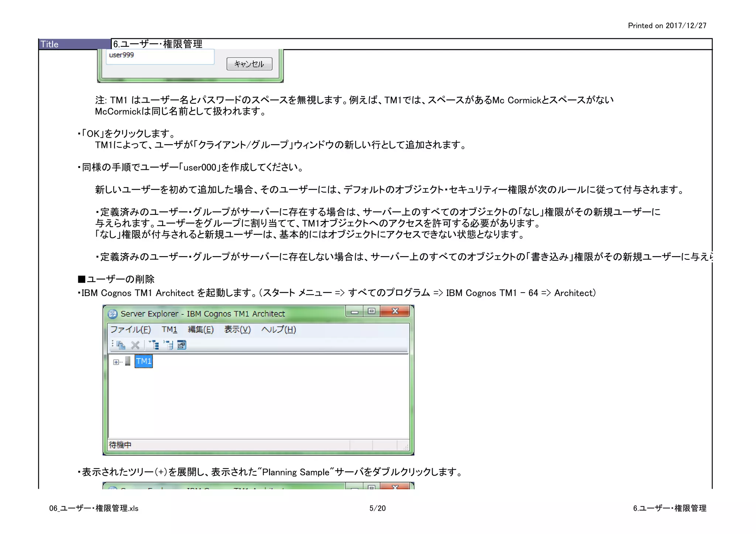Click the Printed on 2017/12/27 text
756x534 pixels.
click(x=667, y=25)
